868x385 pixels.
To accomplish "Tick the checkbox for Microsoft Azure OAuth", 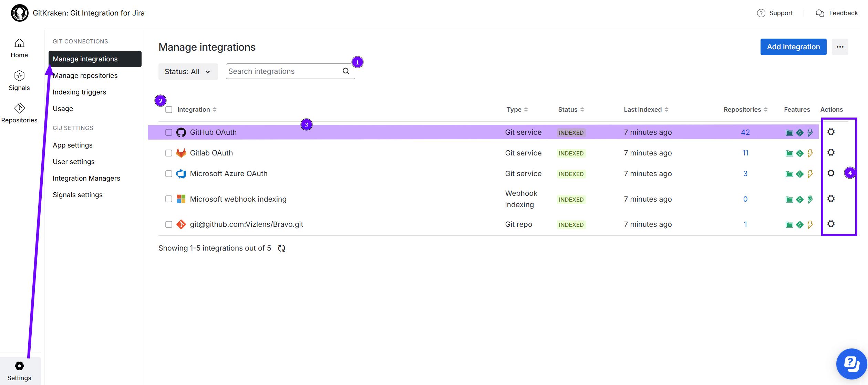I will pos(169,174).
